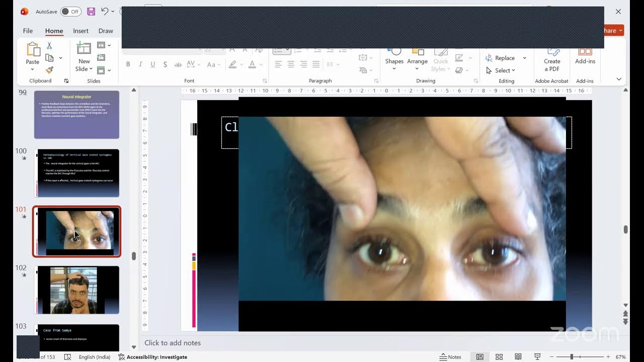The width and height of the screenshot is (644, 362).
Task: Justify the paragraph text
Action: [x=316, y=64]
